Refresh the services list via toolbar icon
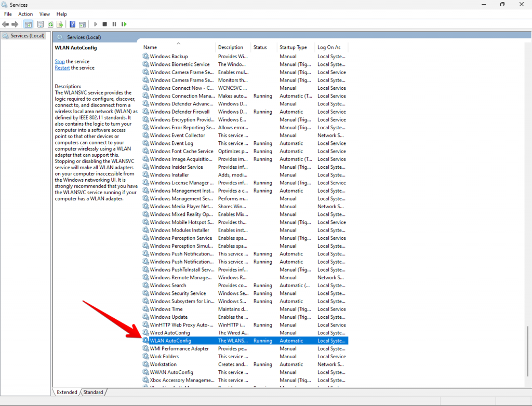Image resolution: width=532 pixels, height=406 pixels. [x=50, y=24]
